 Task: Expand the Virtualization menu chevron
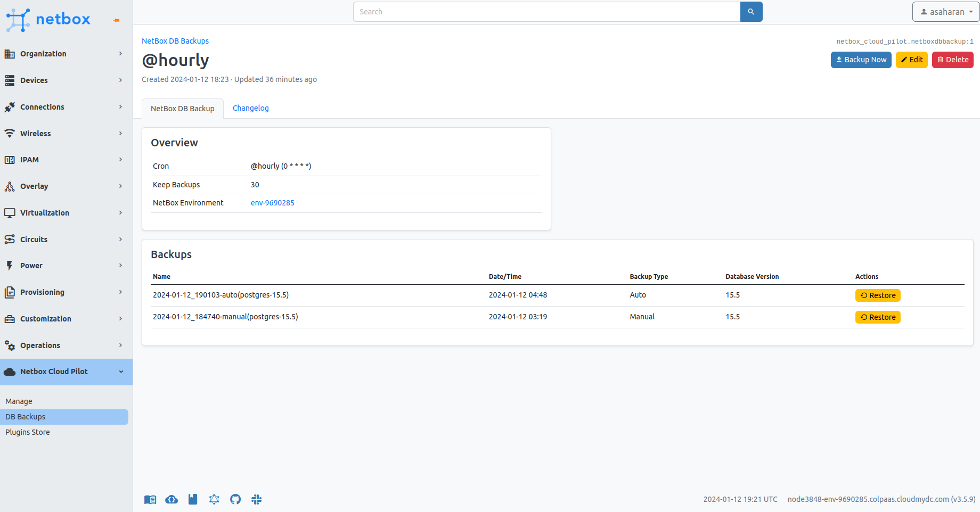(x=121, y=213)
